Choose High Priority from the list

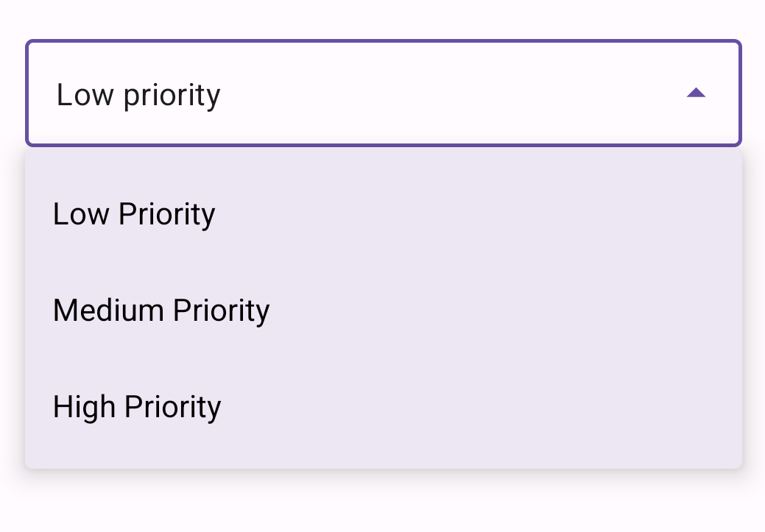384,407
